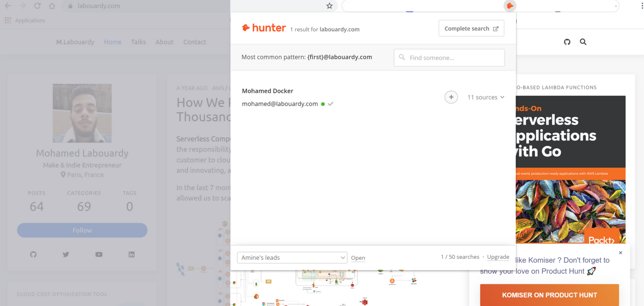
Task: Open YouTube channel icon in sidebar card
Action: click(x=99, y=255)
